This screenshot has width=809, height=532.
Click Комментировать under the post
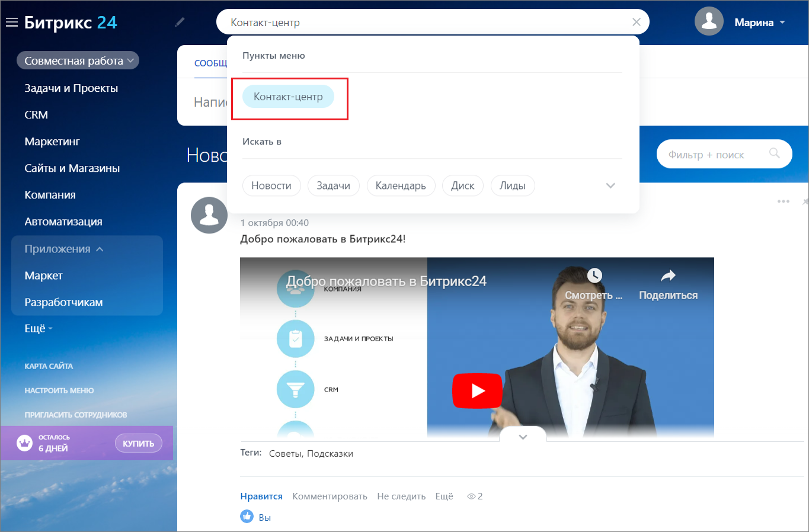click(330, 496)
